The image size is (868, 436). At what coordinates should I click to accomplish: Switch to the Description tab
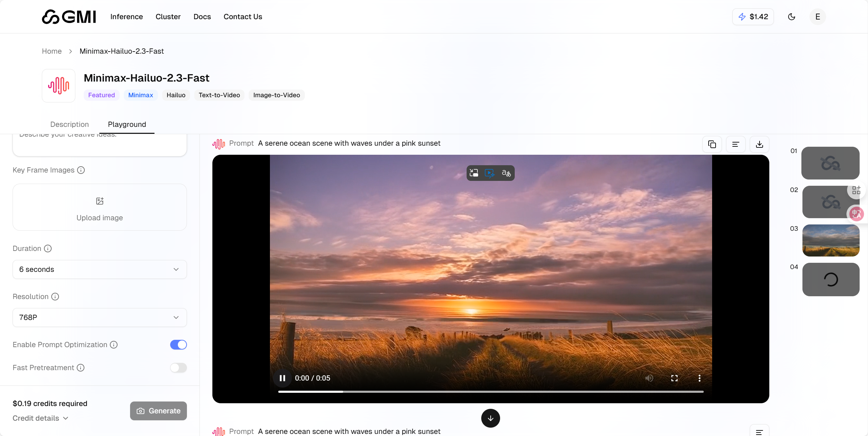(69, 124)
